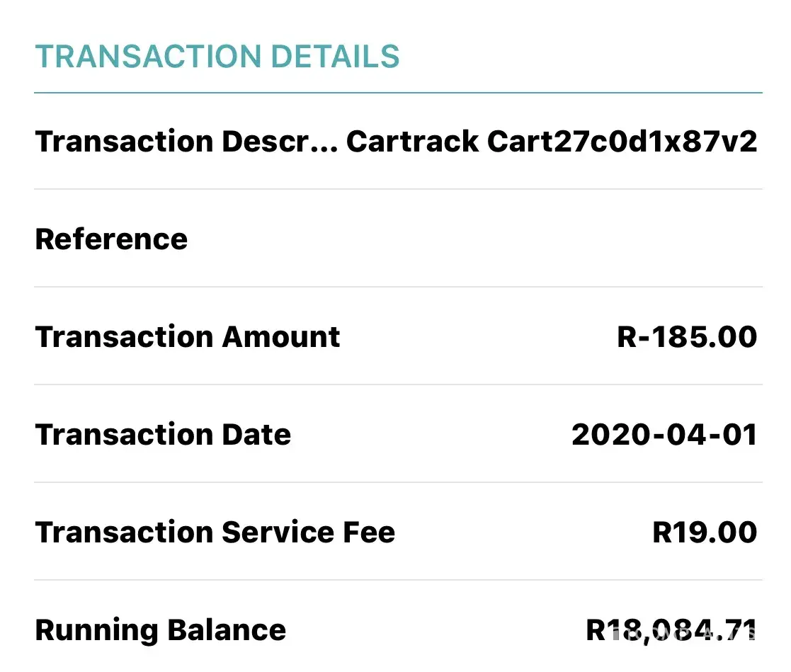Click the Transaction Service Fee label
This screenshot has width=791, height=672.
coord(215,533)
